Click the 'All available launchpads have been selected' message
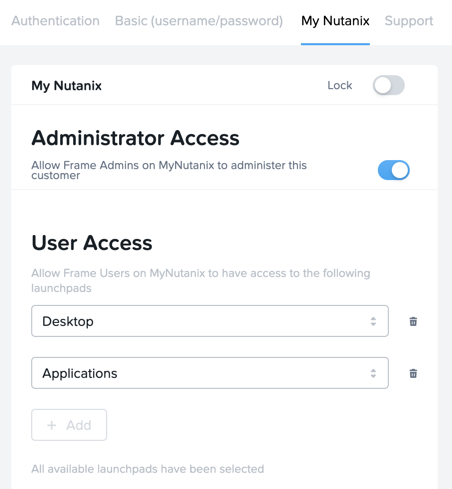Image resolution: width=452 pixels, height=489 pixels. point(148,469)
